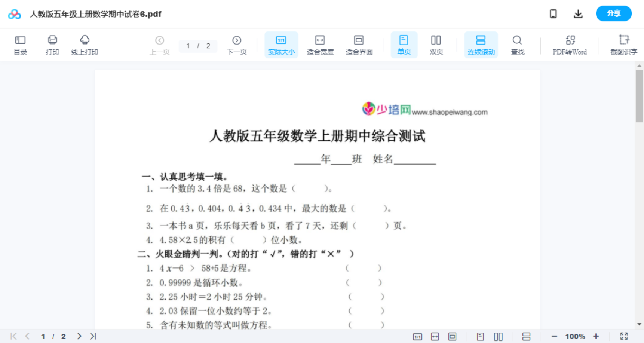Image resolution: width=644 pixels, height=343 pixels.
Task: Open the PDF转Word converter
Action: coord(569,45)
